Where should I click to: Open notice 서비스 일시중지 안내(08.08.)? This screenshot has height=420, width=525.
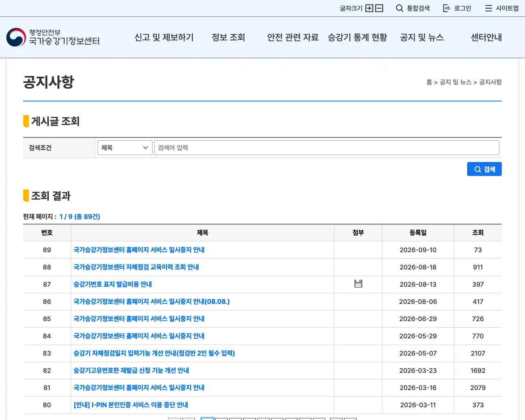(152, 301)
